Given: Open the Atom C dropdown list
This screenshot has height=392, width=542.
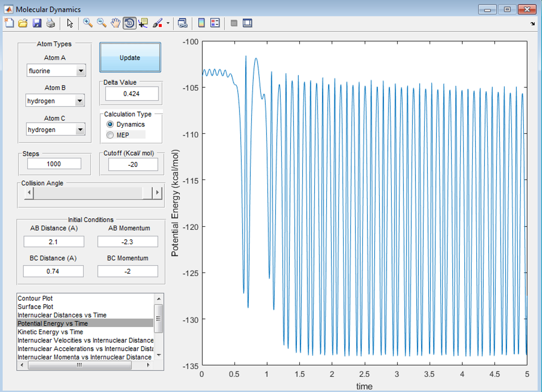Looking at the screenshot, I should (80, 130).
